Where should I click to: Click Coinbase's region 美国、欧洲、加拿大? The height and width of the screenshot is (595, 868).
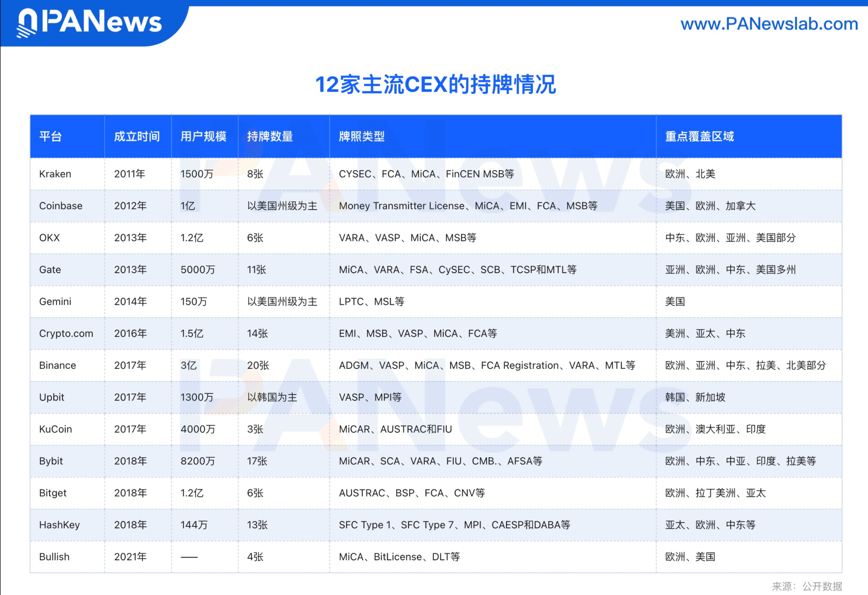(x=710, y=206)
